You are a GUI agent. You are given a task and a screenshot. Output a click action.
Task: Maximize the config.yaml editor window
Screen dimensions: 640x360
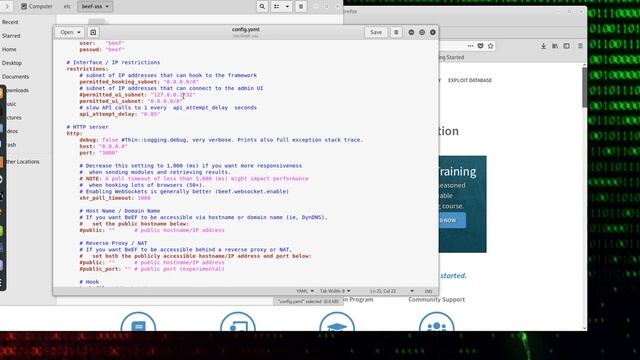pos(422,32)
